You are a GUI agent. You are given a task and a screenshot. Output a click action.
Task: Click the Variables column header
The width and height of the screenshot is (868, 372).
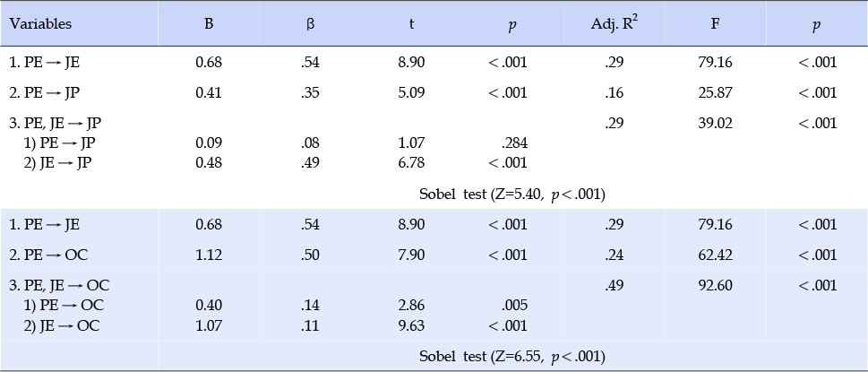(x=40, y=24)
